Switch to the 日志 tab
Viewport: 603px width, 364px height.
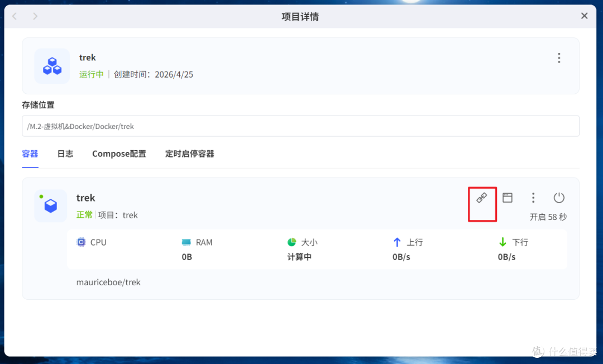point(65,154)
